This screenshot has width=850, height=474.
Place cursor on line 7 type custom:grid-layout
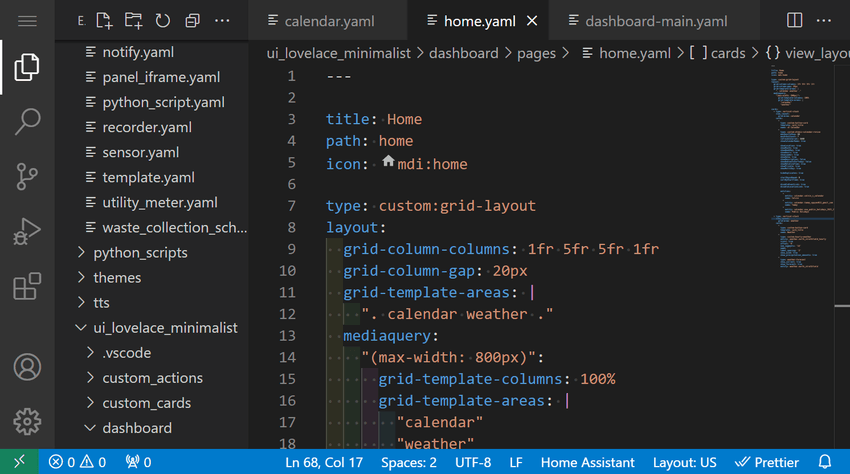pos(430,206)
